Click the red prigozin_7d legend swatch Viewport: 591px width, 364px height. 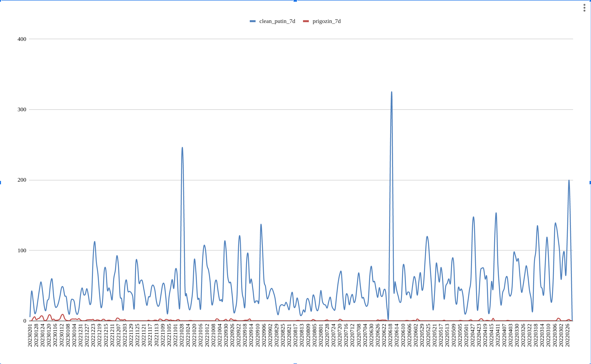[x=306, y=21]
